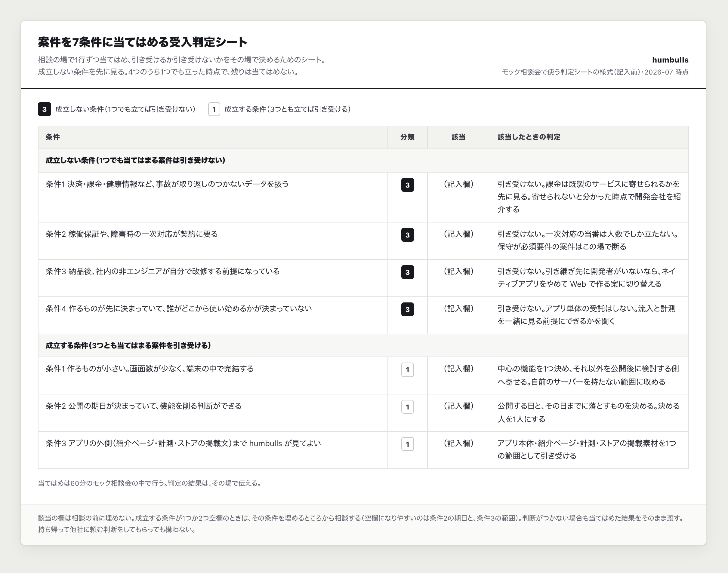Click the 分類 column header
Screen dimensions: 728x573
[x=407, y=137]
